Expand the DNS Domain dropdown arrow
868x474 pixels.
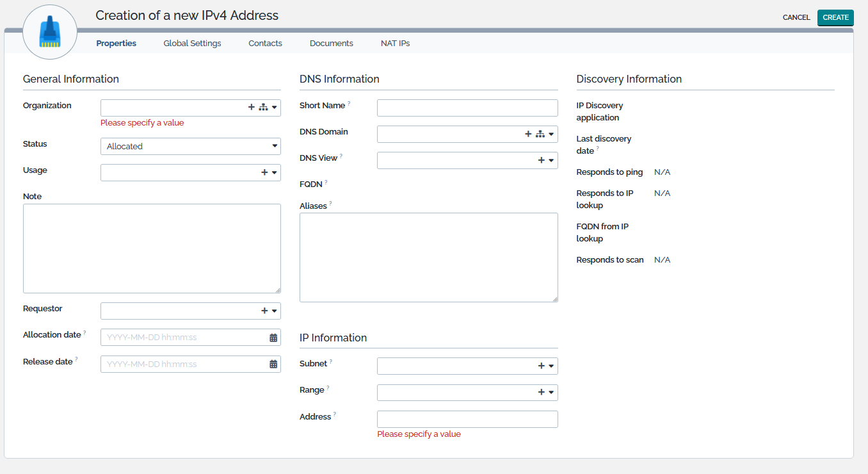551,134
